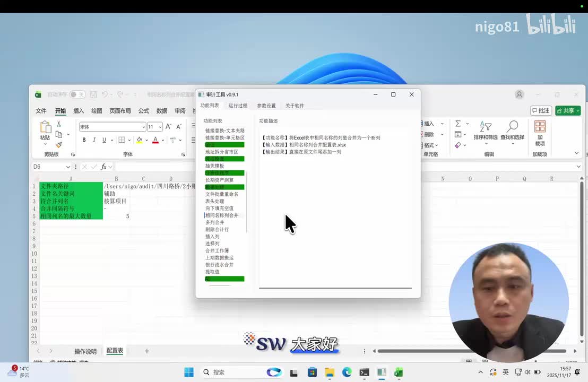Viewport: 588px width, 382px height.
Task: Click the 共享 share button in Excel
Action: (x=568, y=110)
